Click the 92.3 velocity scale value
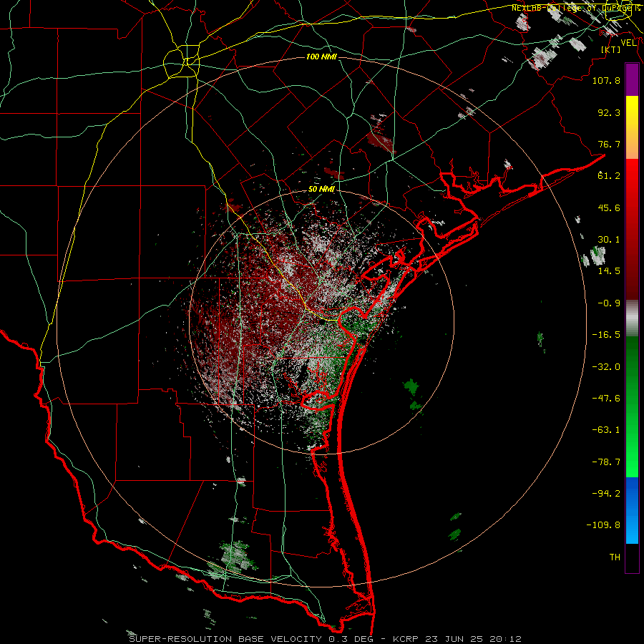 click(609, 112)
